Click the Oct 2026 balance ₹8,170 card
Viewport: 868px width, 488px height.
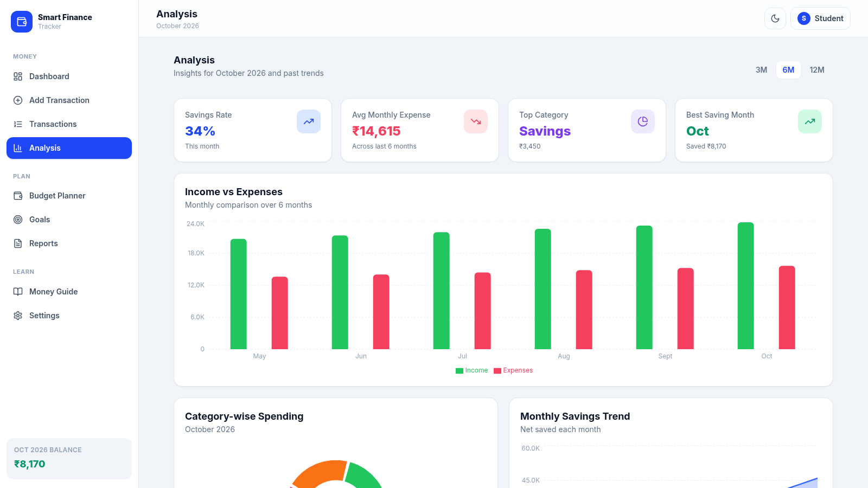pos(69,459)
